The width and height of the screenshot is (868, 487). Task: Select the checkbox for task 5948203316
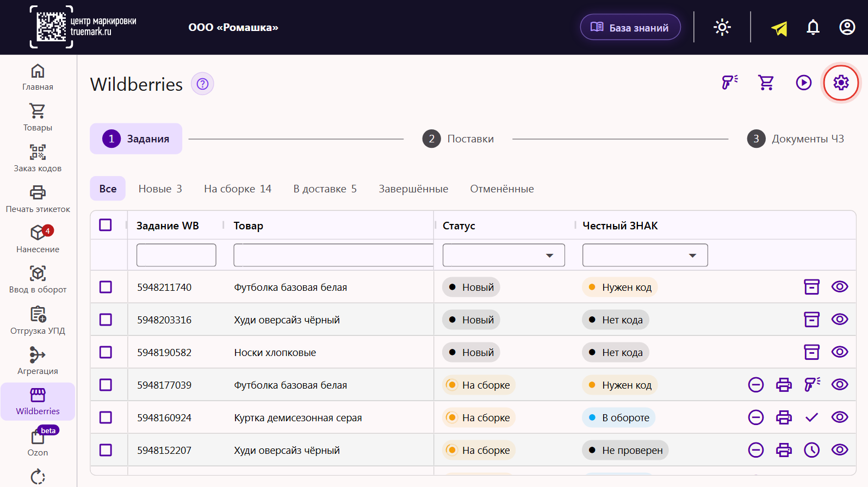106,320
